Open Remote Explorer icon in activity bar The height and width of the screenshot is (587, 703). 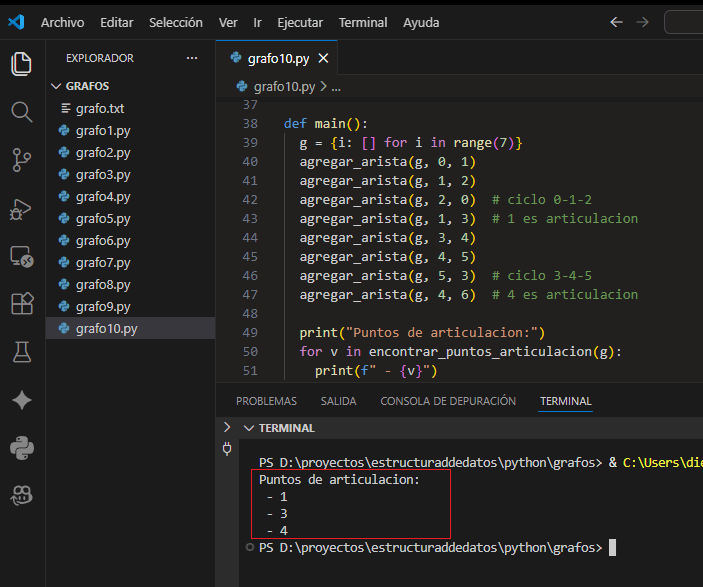[x=21, y=256]
